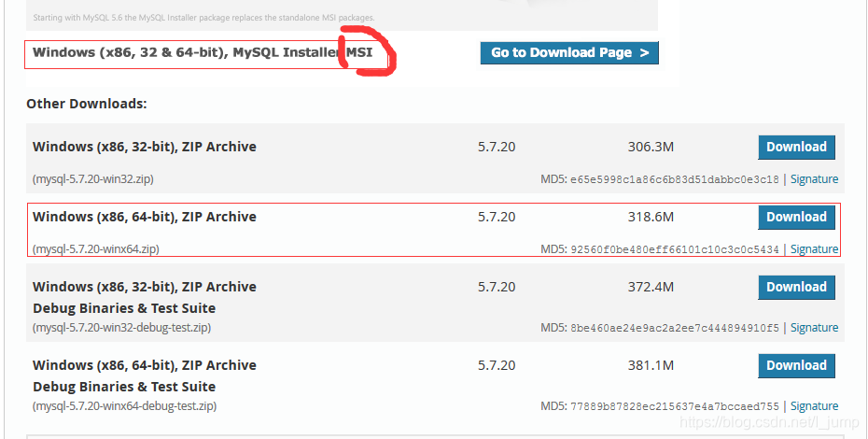
Task: Open Signature link for win32-debug-test.zip
Action: click(814, 328)
